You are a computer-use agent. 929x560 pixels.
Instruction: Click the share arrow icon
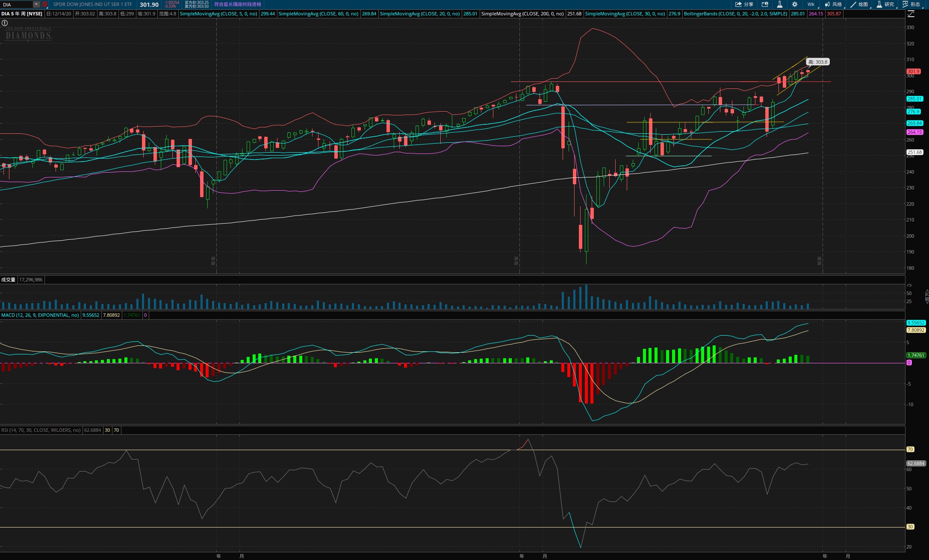[x=738, y=4]
